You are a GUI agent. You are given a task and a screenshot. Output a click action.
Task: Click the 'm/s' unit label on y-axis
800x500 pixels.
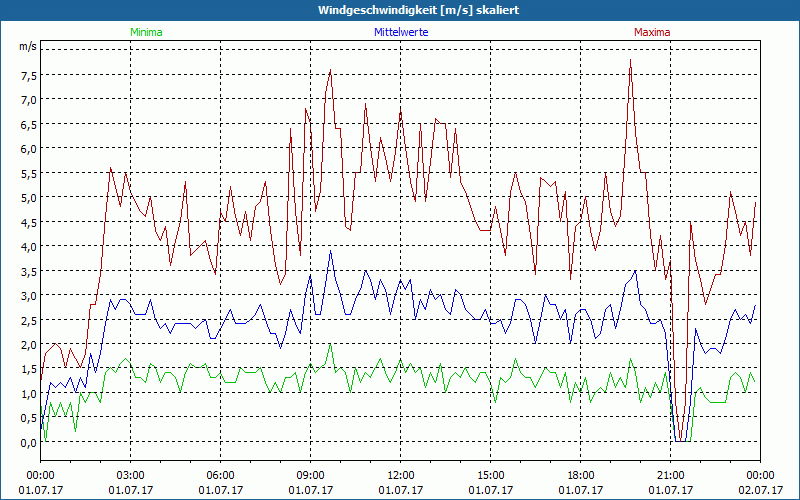point(27,46)
